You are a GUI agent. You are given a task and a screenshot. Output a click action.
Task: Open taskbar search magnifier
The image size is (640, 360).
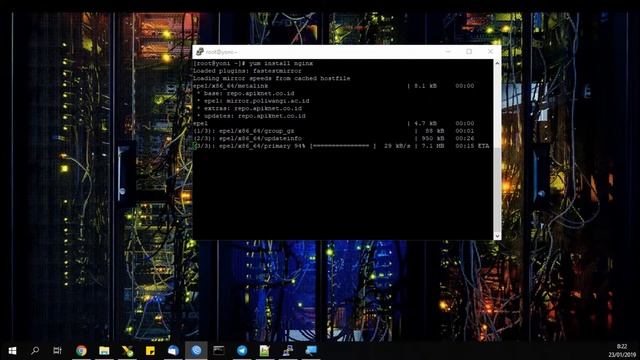(35, 351)
